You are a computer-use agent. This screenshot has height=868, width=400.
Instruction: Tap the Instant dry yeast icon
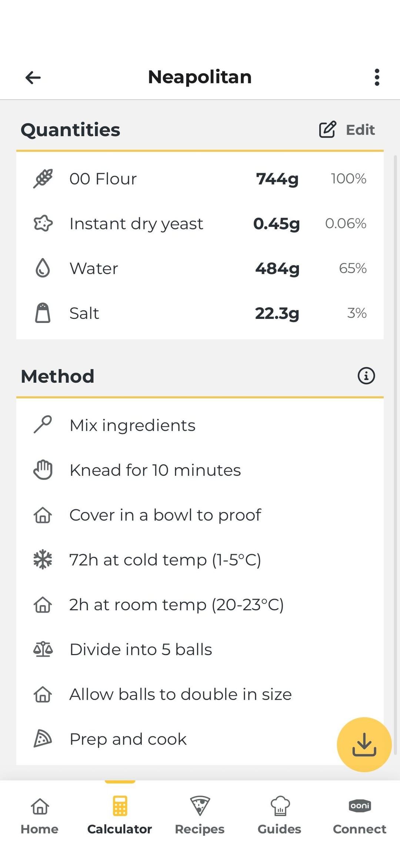tap(43, 224)
